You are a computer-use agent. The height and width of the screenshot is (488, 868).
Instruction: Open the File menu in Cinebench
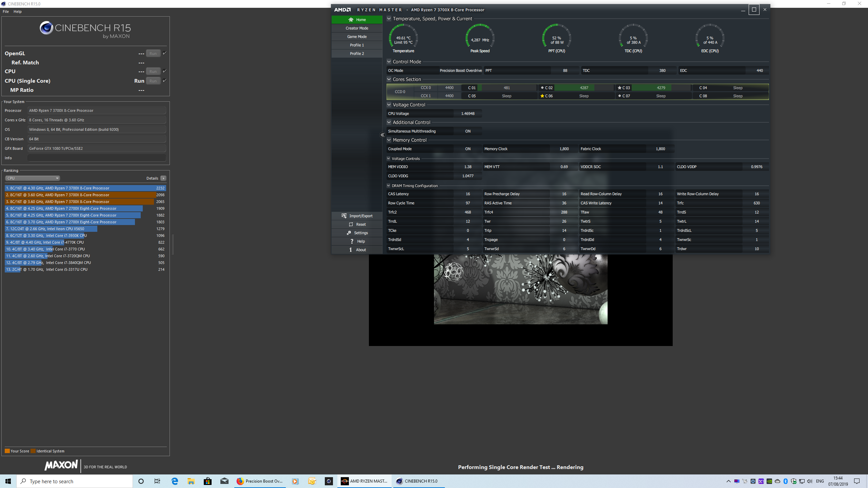pos(6,12)
